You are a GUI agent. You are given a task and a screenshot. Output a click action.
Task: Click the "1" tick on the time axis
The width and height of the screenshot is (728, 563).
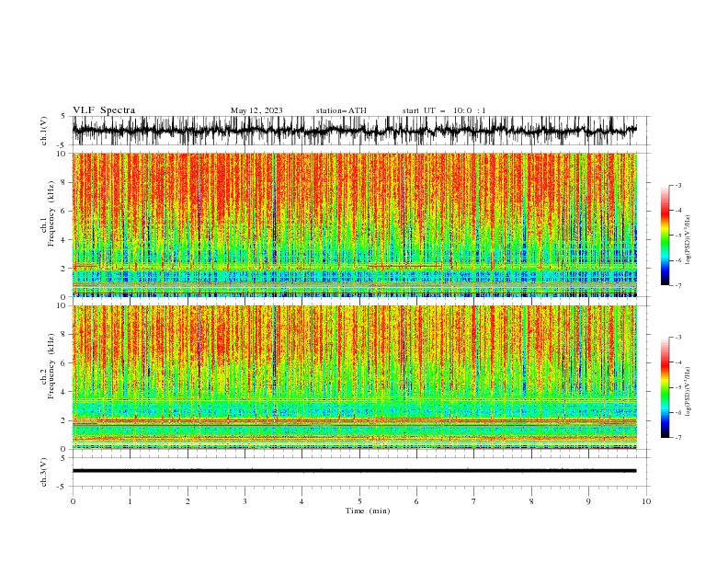[130, 501]
